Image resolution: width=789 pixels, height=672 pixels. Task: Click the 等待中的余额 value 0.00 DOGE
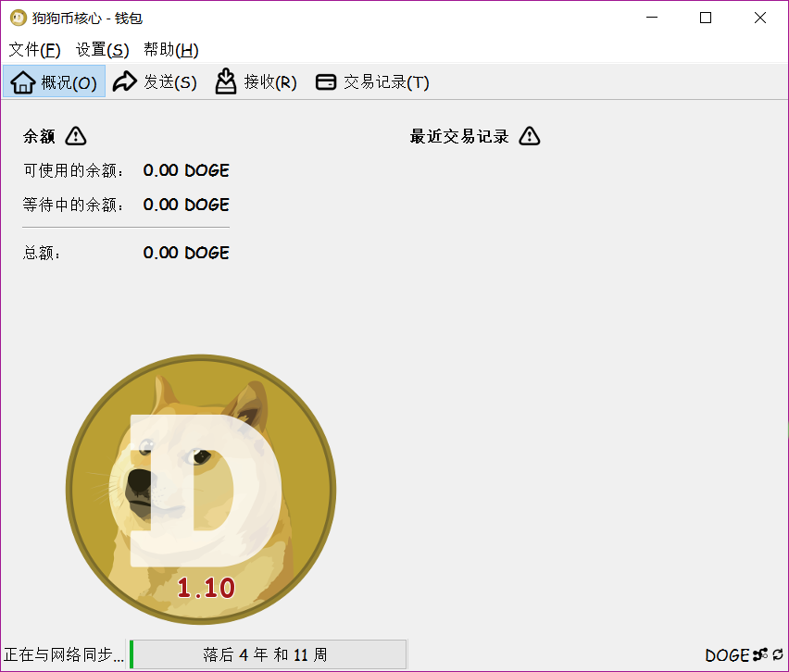[x=186, y=205]
